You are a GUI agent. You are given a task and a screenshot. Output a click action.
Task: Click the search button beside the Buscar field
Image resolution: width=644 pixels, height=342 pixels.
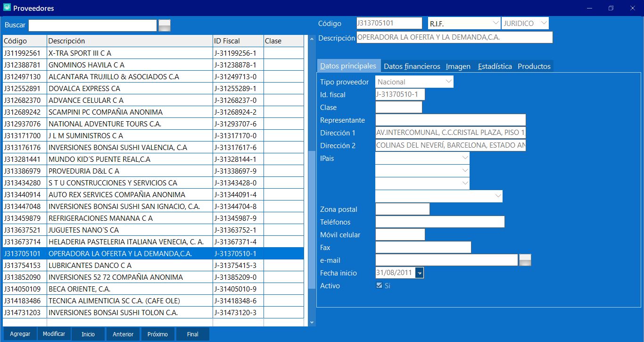165,25
